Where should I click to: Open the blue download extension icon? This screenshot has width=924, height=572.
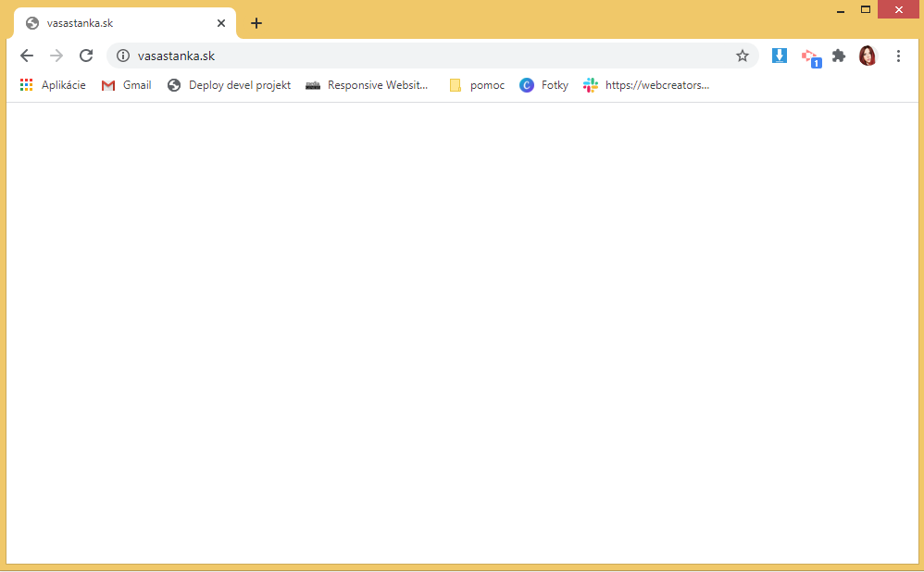tap(779, 56)
